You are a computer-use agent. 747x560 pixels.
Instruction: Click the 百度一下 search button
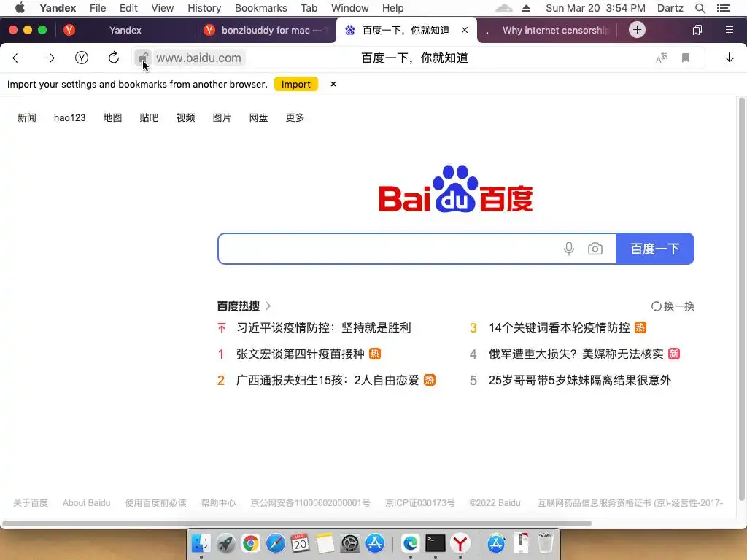coord(654,249)
